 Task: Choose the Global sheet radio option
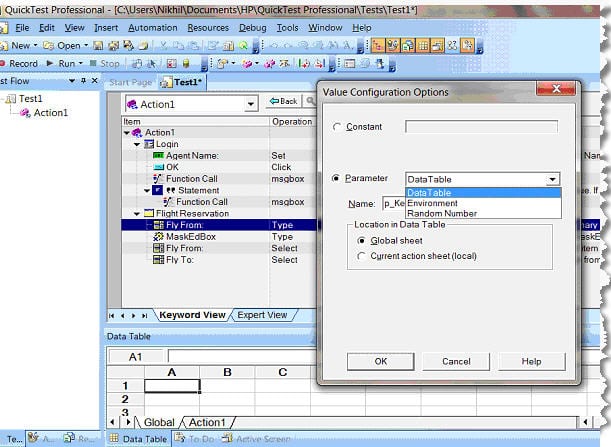361,241
